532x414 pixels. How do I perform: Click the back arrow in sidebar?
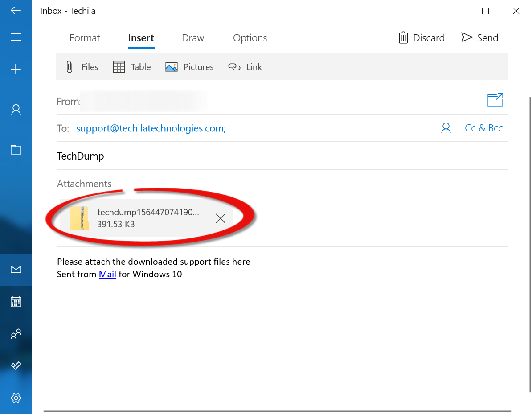coord(16,11)
